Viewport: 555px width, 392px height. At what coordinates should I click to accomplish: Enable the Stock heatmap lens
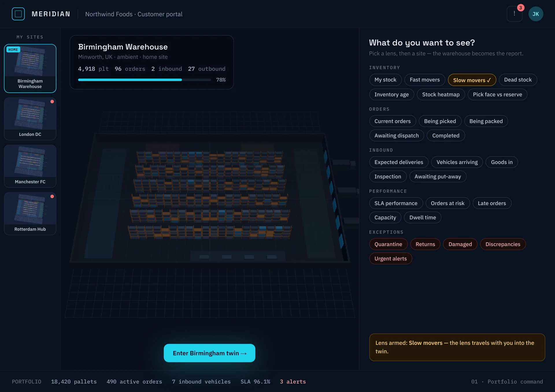(x=441, y=94)
